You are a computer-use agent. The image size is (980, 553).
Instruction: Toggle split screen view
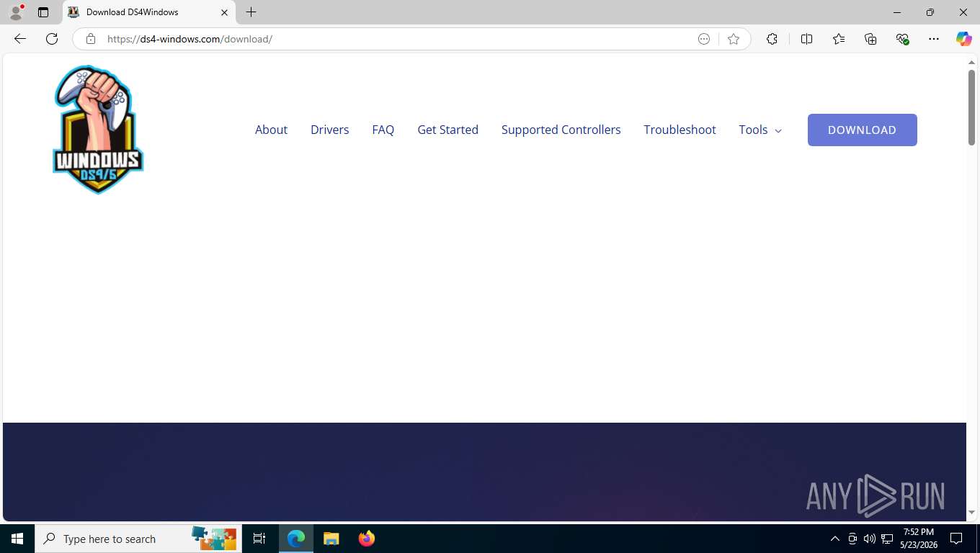point(806,39)
